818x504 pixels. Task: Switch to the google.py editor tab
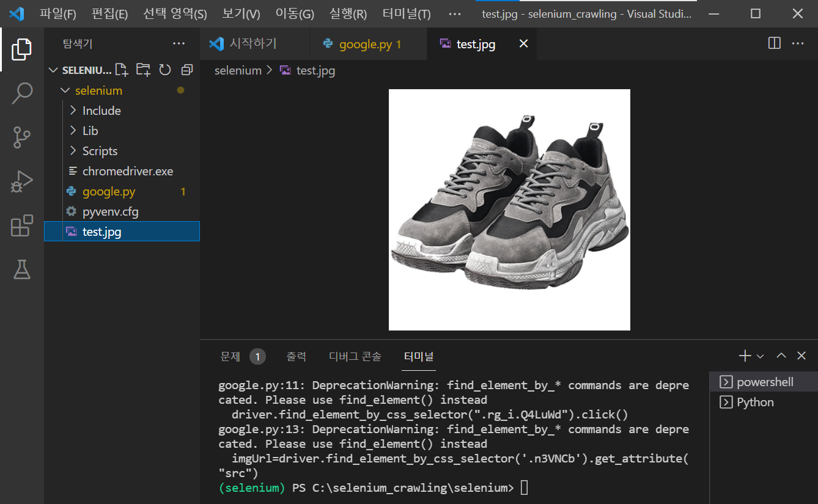(369, 43)
